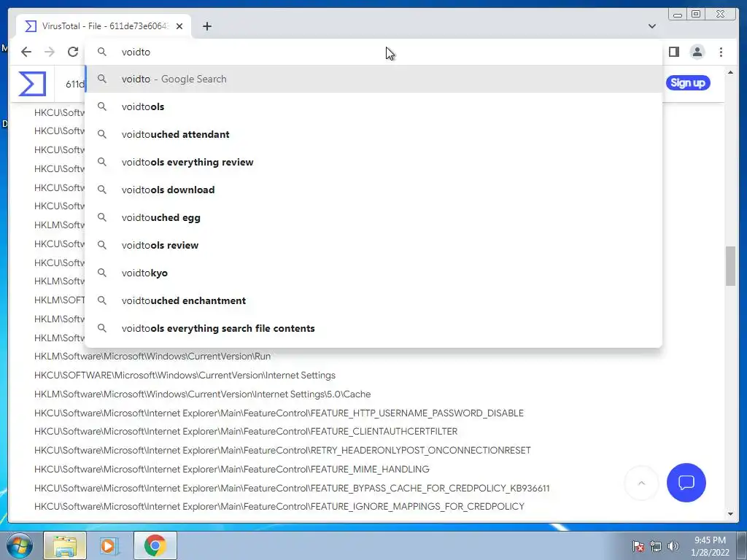Image resolution: width=747 pixels, height=560 pixels.
Task: Click FEATURE_BYPASS_CACHE_FOR_CREDPOLICY_KB936611 text
Action: [x=292, y=488]
